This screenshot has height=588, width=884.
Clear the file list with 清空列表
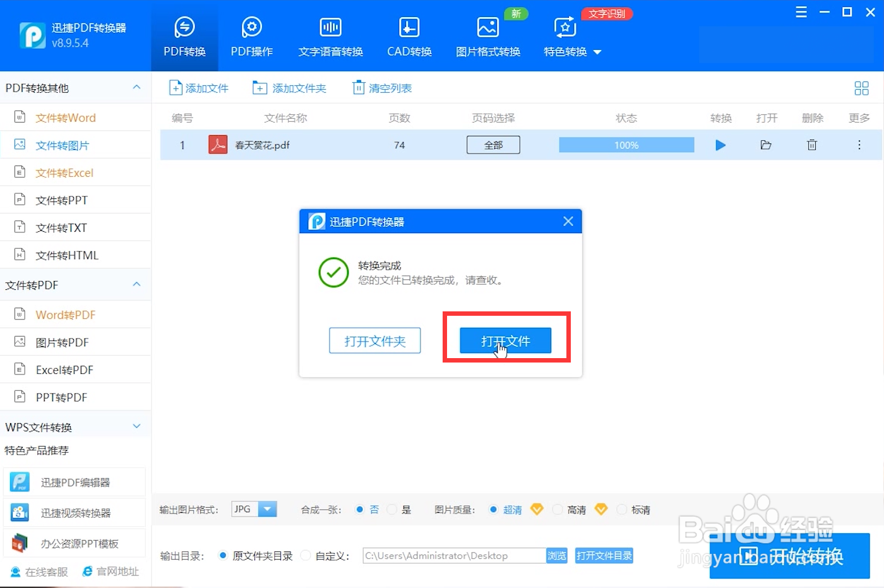(382, 88)
